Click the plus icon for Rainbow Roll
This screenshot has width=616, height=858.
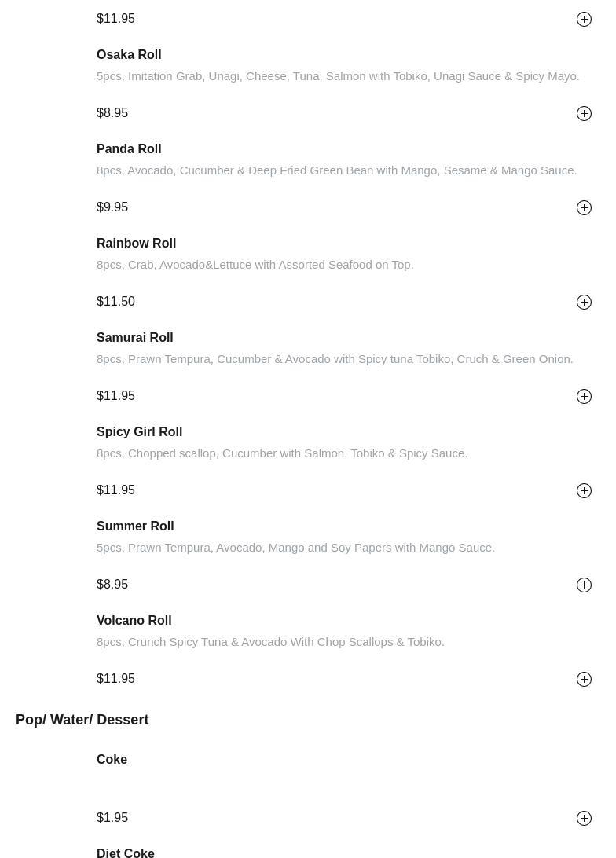coord(584,302)
